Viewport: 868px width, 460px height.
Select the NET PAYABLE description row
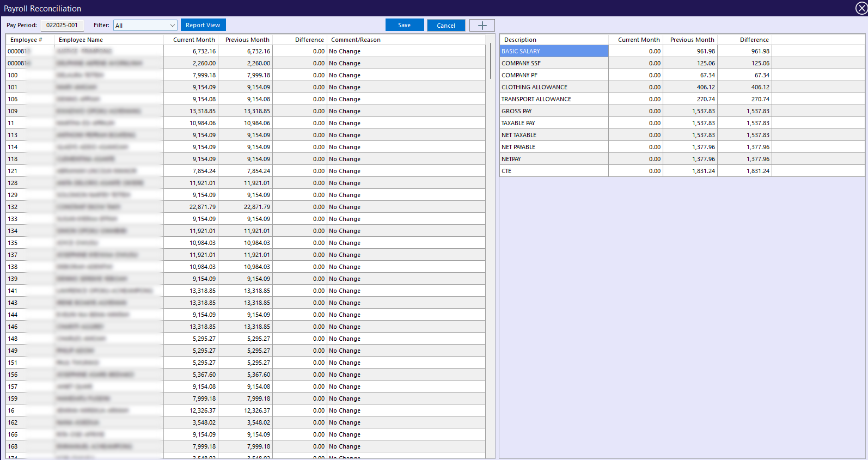pos(553,147)
